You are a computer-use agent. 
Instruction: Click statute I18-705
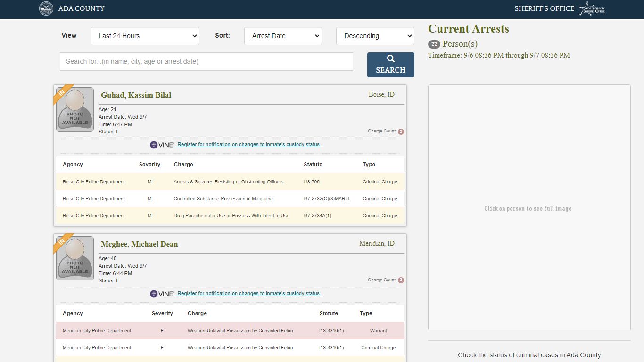tap(312, 182)
